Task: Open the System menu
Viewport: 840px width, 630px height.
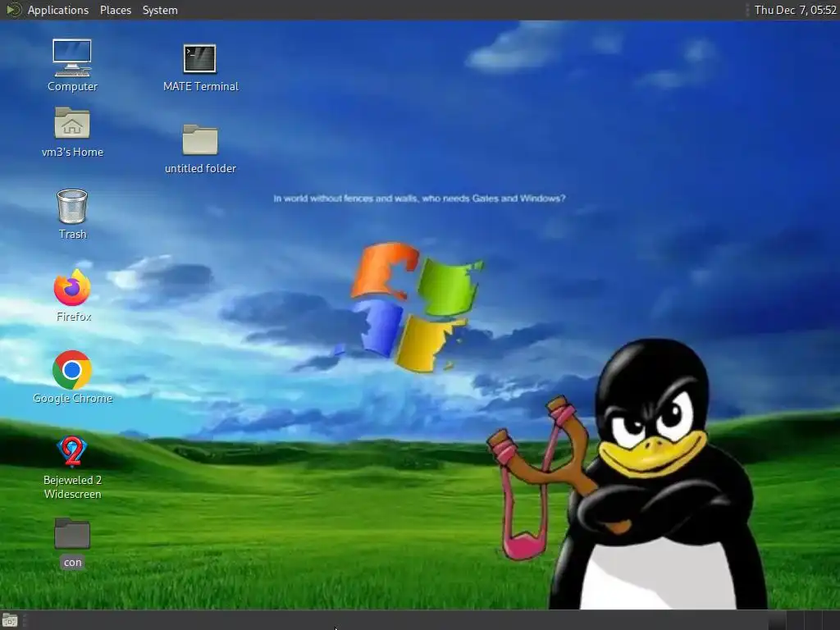Action: 160,10
